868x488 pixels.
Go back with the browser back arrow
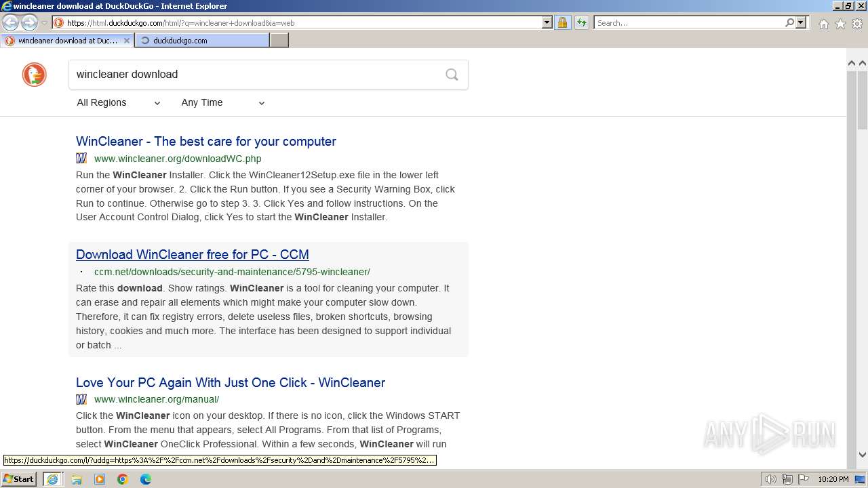pyautogui.click(x=10, y=22)
